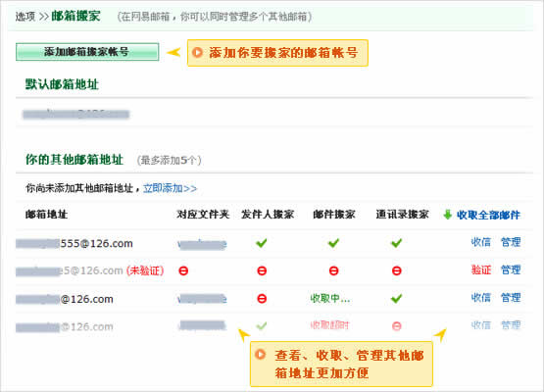Open 管理 for the unverified account

pos(511,269)
